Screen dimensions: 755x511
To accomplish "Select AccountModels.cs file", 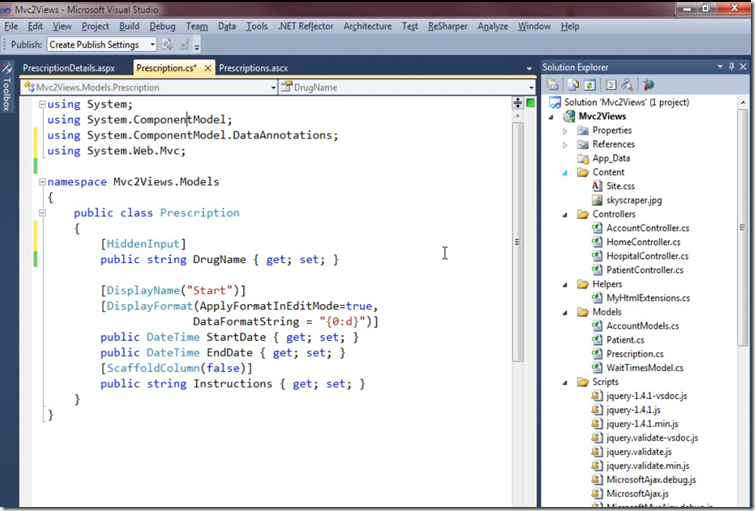I will (x=642, y=326).
